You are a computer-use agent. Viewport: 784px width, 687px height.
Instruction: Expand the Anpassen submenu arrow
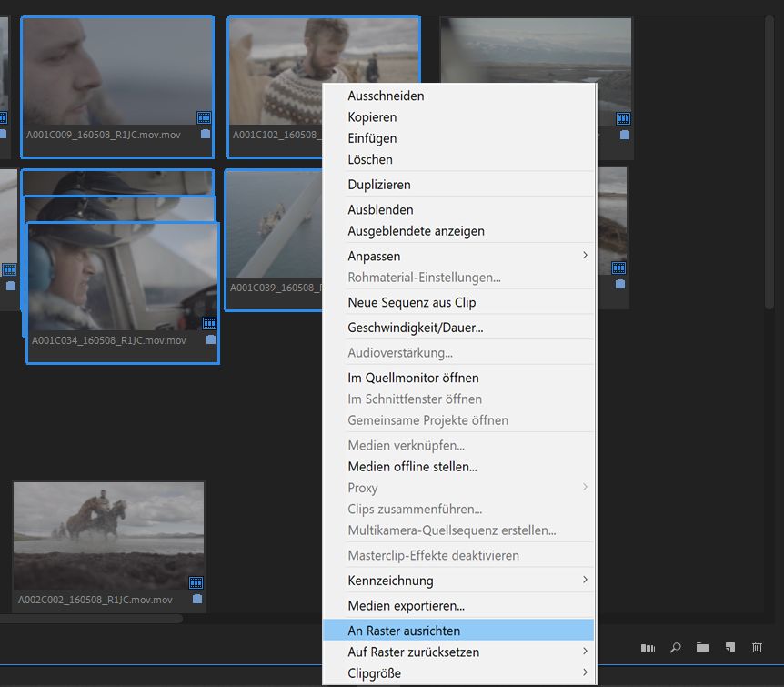point(585,256)
